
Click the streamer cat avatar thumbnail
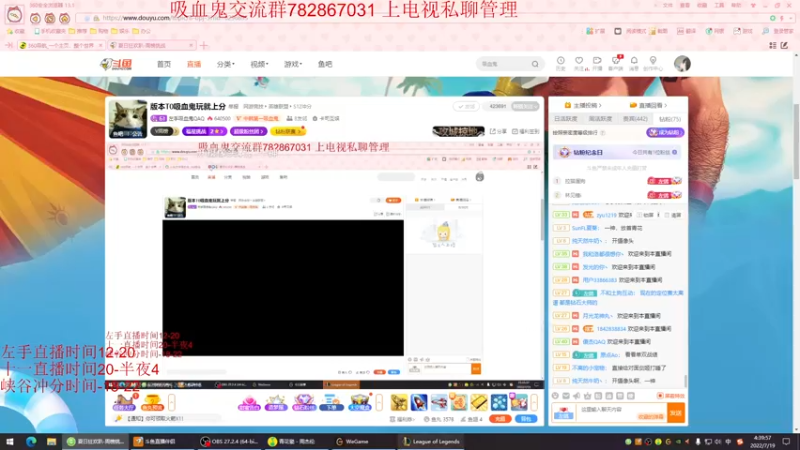[128, 119]
